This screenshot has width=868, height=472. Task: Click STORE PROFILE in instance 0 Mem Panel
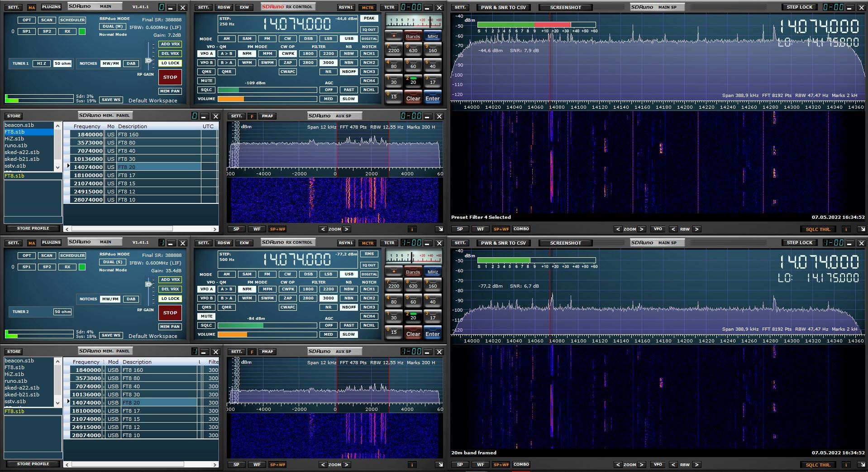(33, 228)
